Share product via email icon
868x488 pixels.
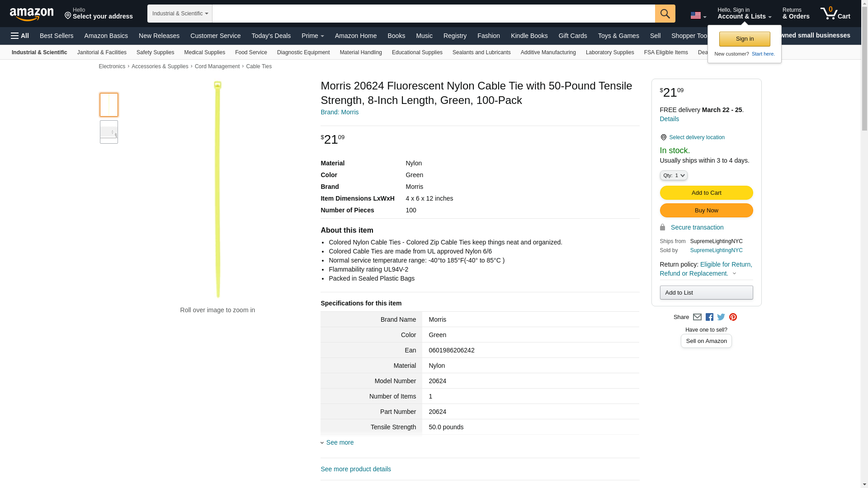coord(697,317)
